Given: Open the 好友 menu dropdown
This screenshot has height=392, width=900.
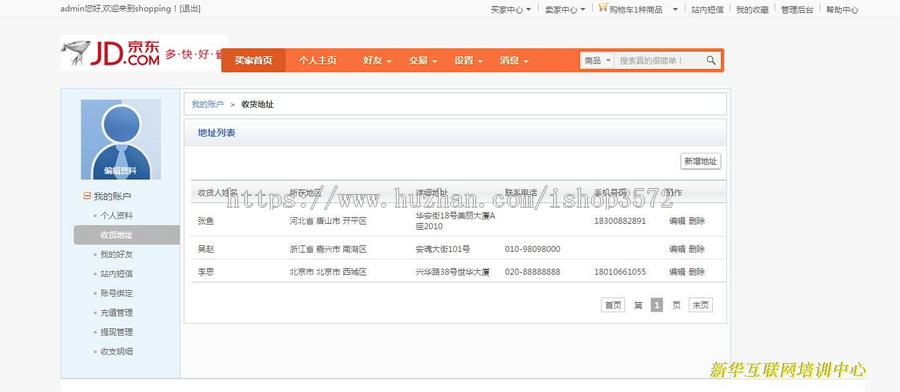Looking at the screenshot, I should (377, 60).
